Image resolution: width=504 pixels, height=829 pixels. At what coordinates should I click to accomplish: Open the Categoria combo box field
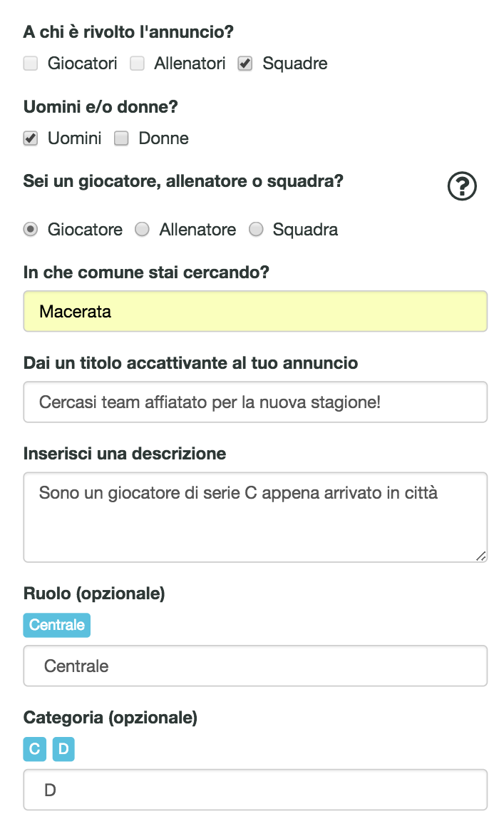[255, 790]
